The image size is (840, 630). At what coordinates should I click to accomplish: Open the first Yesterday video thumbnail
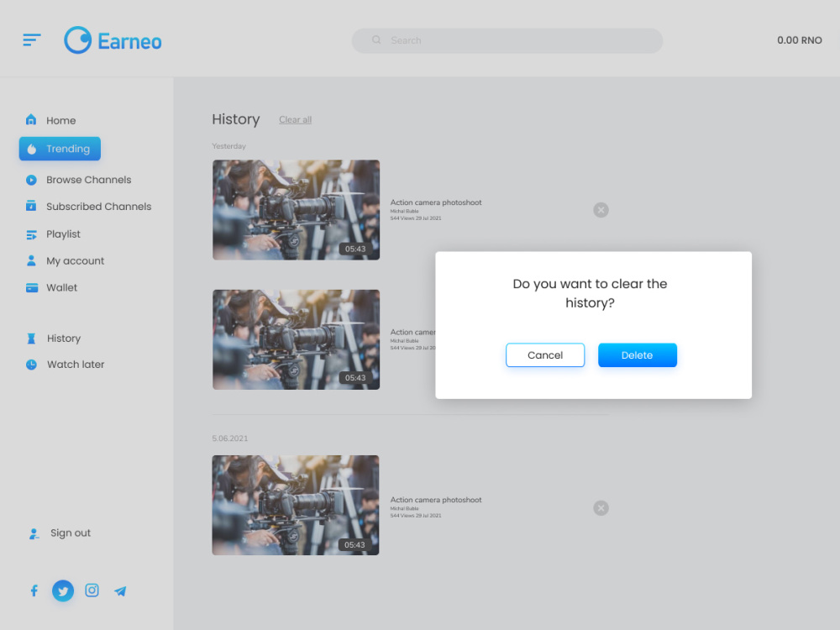(x=296, y=210)
